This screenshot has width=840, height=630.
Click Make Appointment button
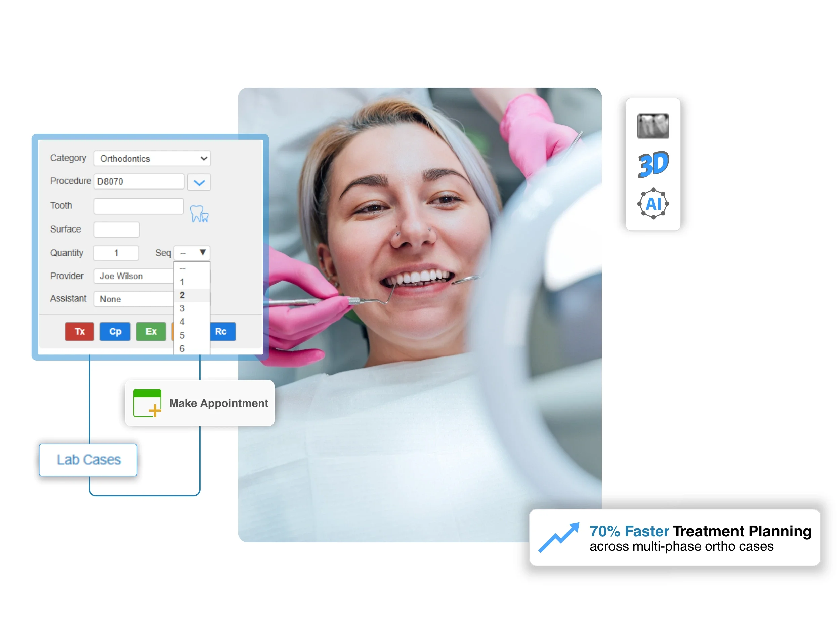coord(218,403)
